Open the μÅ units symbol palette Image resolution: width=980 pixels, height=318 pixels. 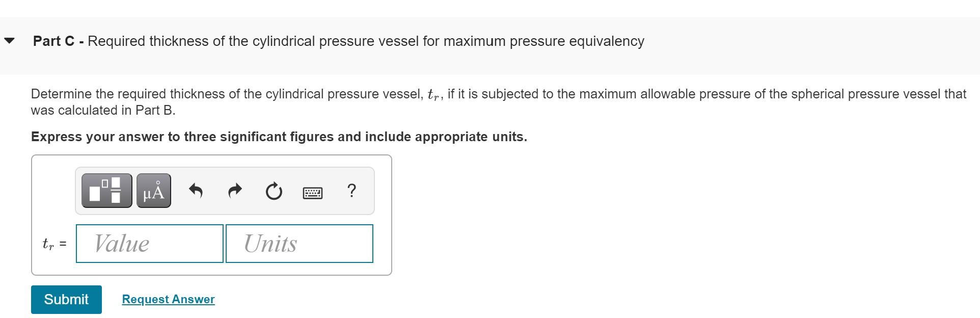click(x=153, y=191)
